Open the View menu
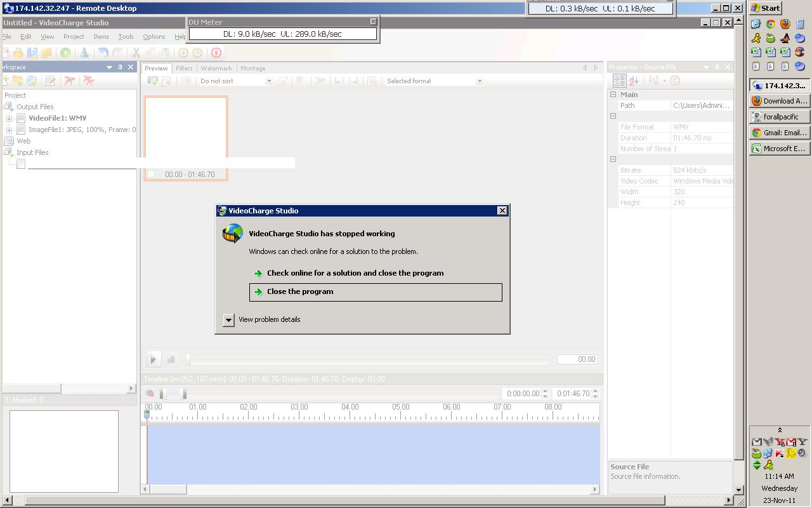 (48, 37)
